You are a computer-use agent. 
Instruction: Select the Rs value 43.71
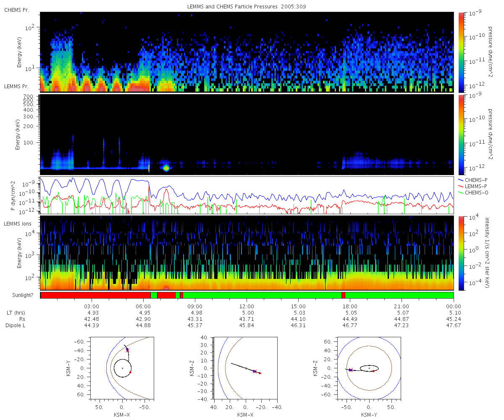pos(247,319)
